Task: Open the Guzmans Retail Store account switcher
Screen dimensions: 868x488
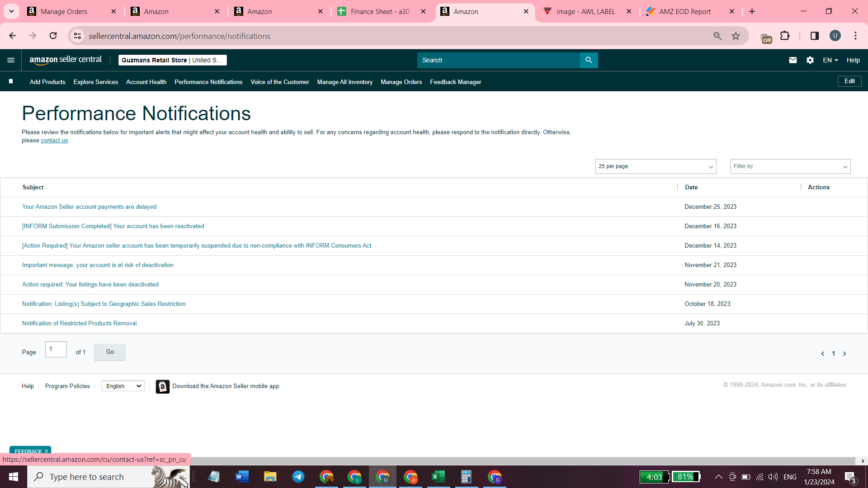Action: click(172, 60)
